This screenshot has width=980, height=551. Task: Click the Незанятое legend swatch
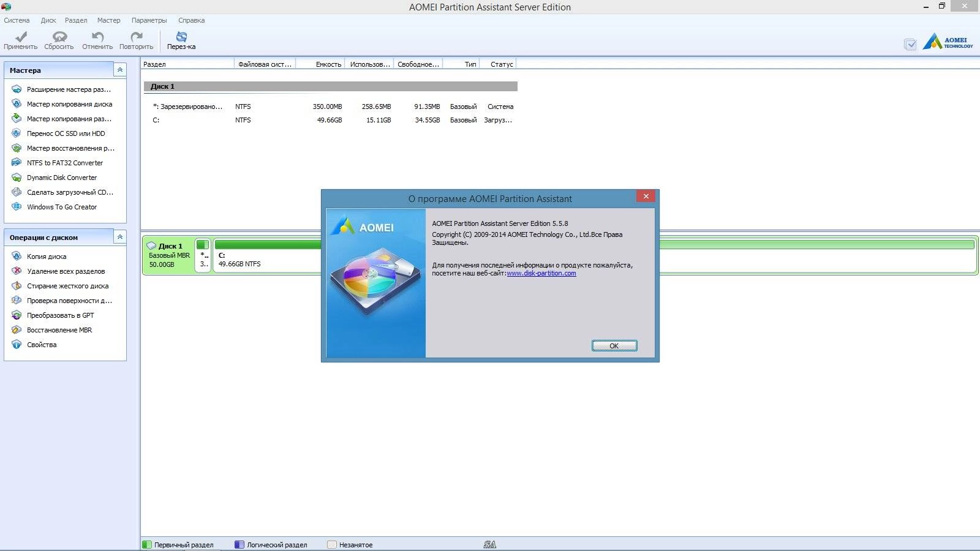[x=332, y=544]
